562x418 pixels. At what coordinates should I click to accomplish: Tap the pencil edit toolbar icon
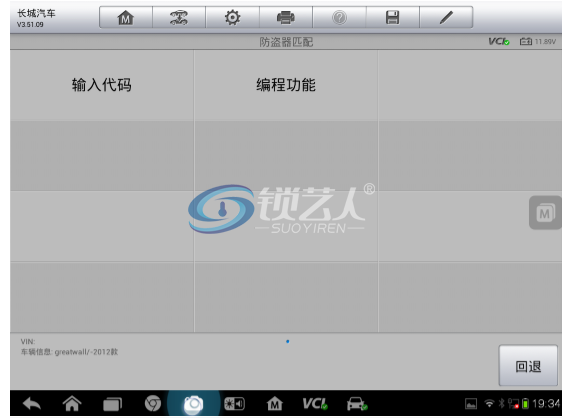point(446,17)
